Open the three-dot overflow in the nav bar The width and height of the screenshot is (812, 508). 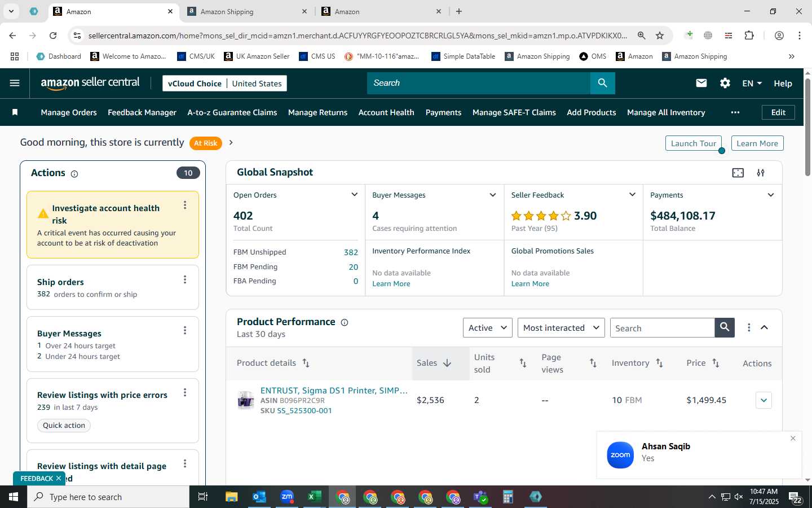(x=735, y=112)
